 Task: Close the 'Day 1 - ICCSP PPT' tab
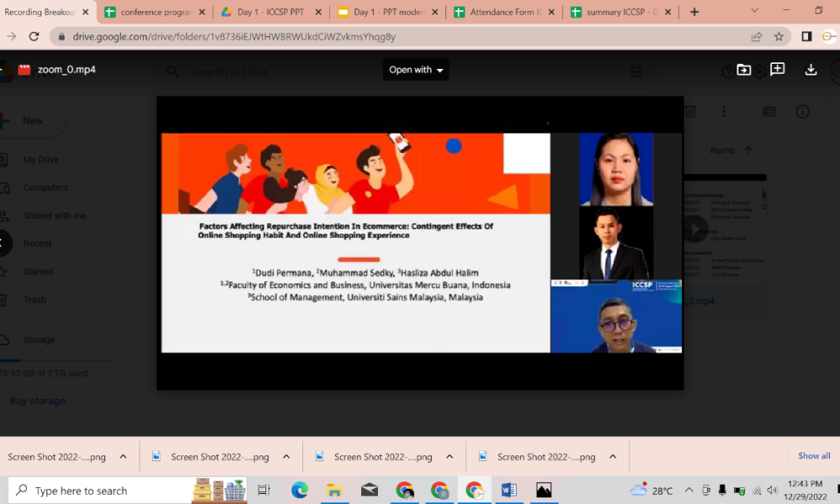(x=318, y=12)
